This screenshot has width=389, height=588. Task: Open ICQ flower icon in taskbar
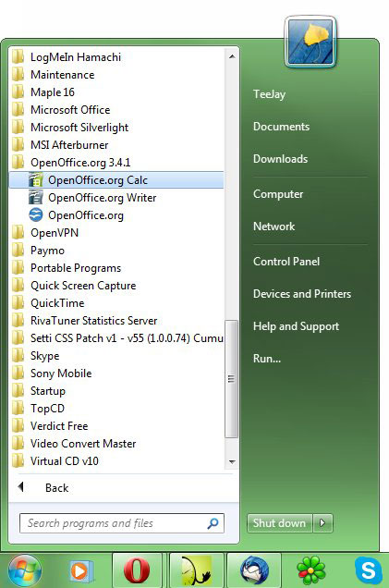[x=311, y=570]
